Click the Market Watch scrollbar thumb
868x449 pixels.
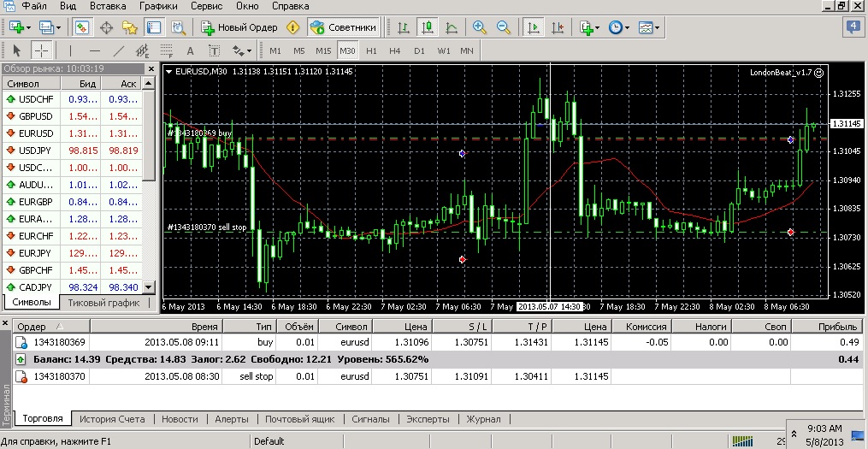149,136
